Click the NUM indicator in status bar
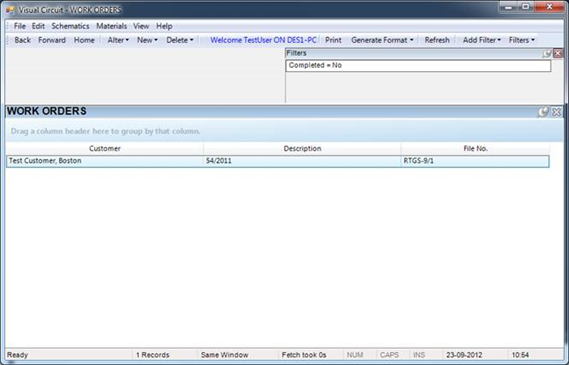 (355, 355)
